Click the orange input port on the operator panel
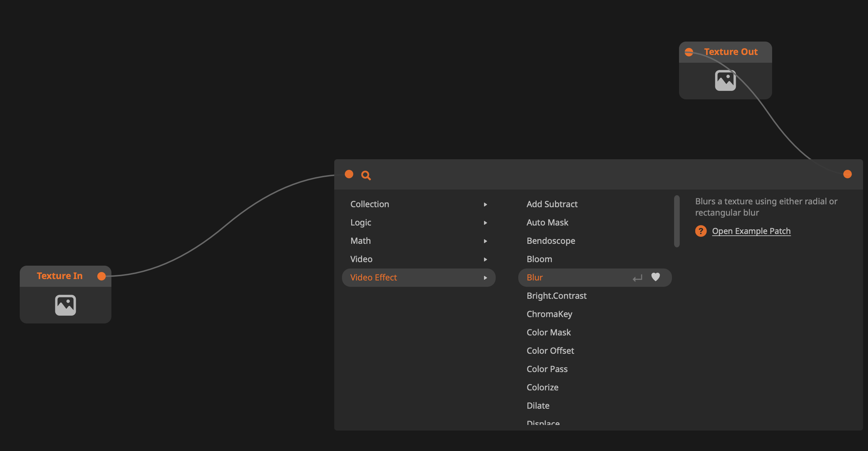Viewport: 868px width, 451px height. tap(349, 174)
